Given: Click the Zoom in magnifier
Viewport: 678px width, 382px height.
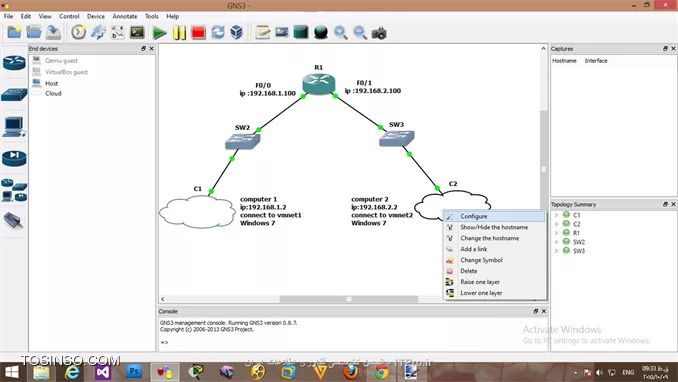Looking at the screenshot, I should (340, 32).
